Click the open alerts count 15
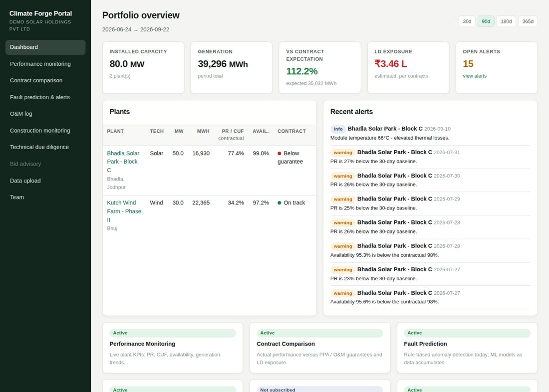The image size is (549, 392). 468,64
